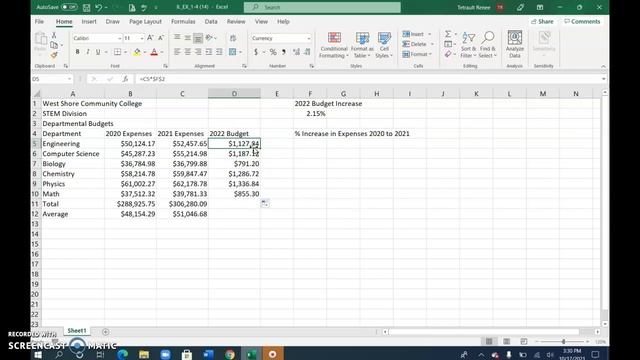Move the zoom slider handle

click(x=563, y=341)
